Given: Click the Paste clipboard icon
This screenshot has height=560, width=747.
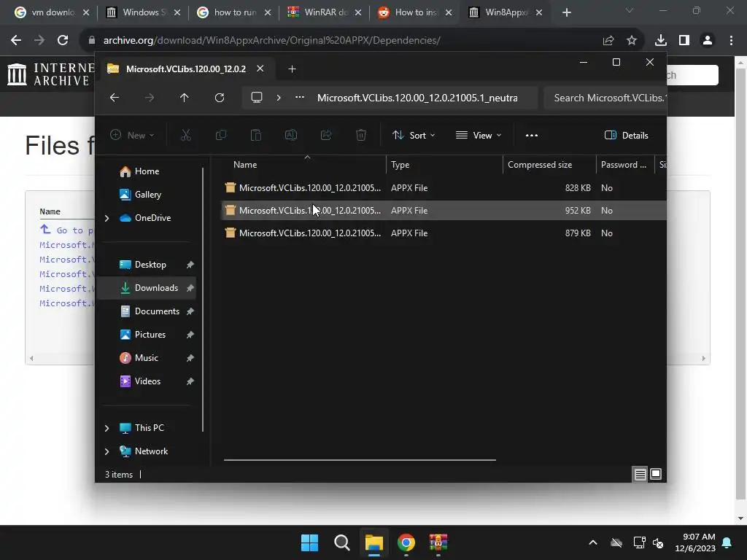Looking at the screenshot, I should click(x=256, y=135).
